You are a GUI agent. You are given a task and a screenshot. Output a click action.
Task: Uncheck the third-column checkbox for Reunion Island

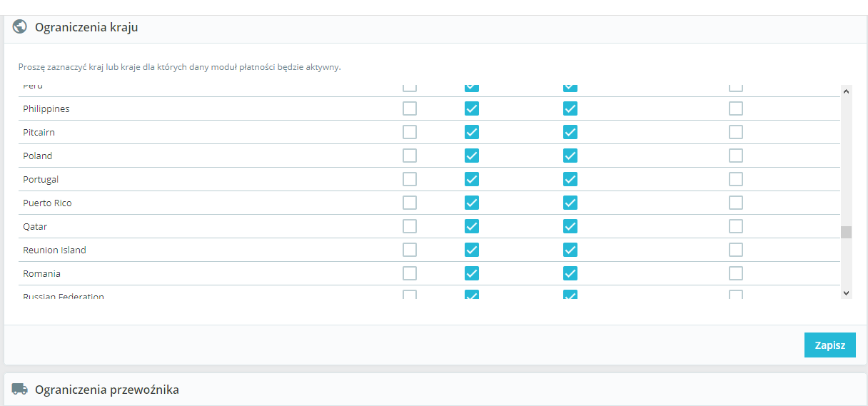(570, 250)
